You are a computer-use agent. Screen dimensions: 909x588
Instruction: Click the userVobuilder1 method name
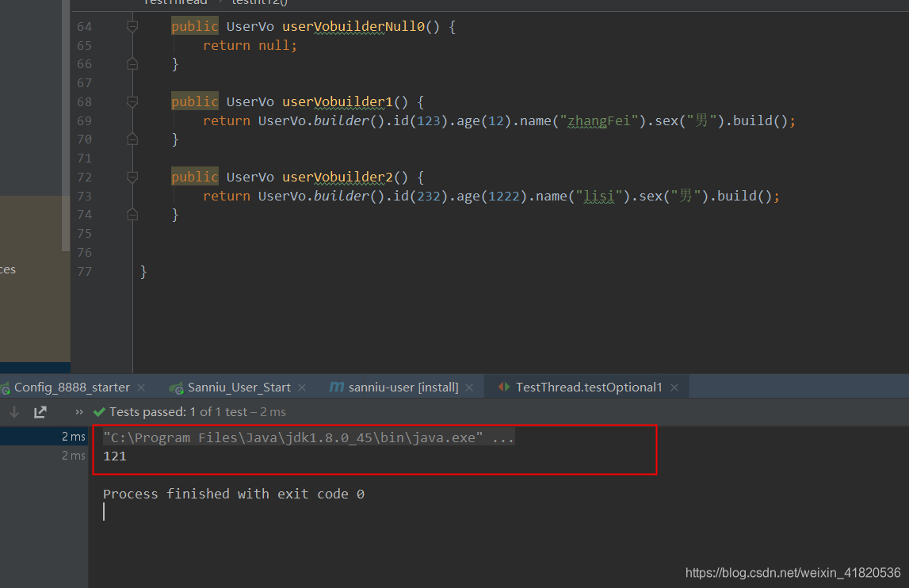click(x=338, y=102)
